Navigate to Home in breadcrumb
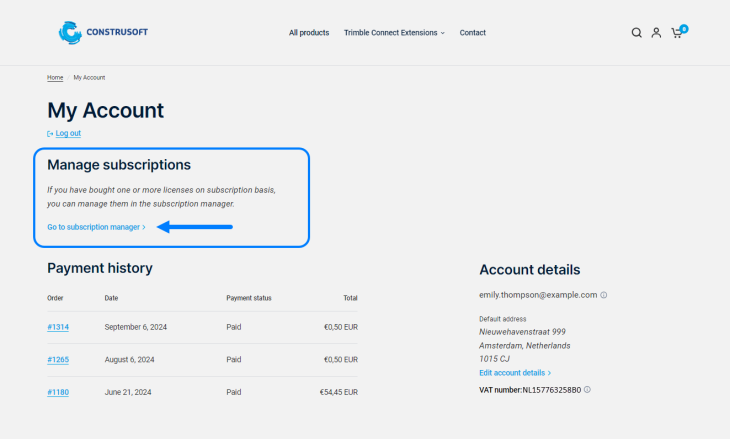 pyautogui.click(x=55, y=77)
